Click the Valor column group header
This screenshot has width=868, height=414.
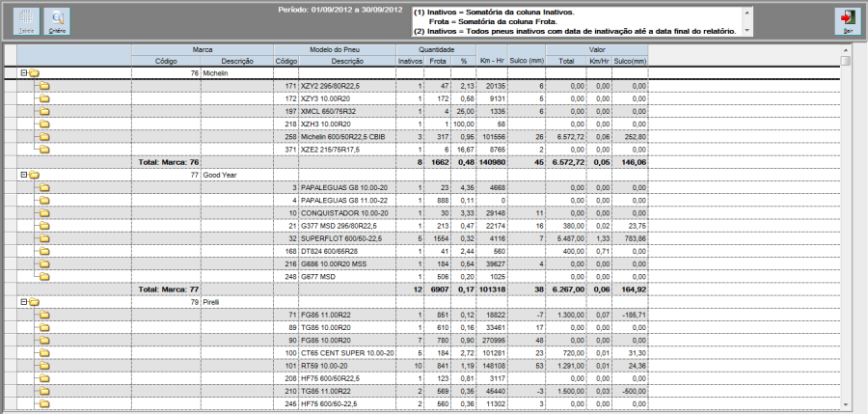point(597,50)
